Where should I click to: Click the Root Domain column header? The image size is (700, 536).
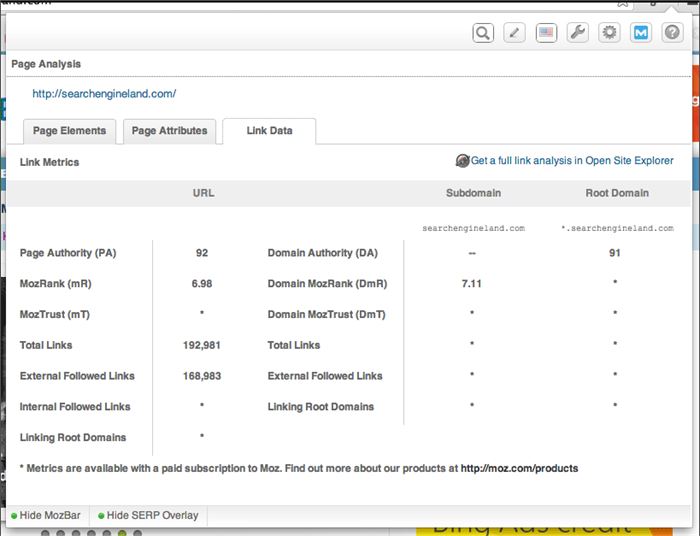(x=617, y=193)
